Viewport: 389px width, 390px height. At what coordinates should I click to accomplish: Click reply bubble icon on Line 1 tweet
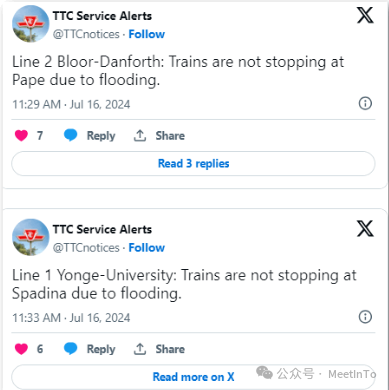(70, 349)
